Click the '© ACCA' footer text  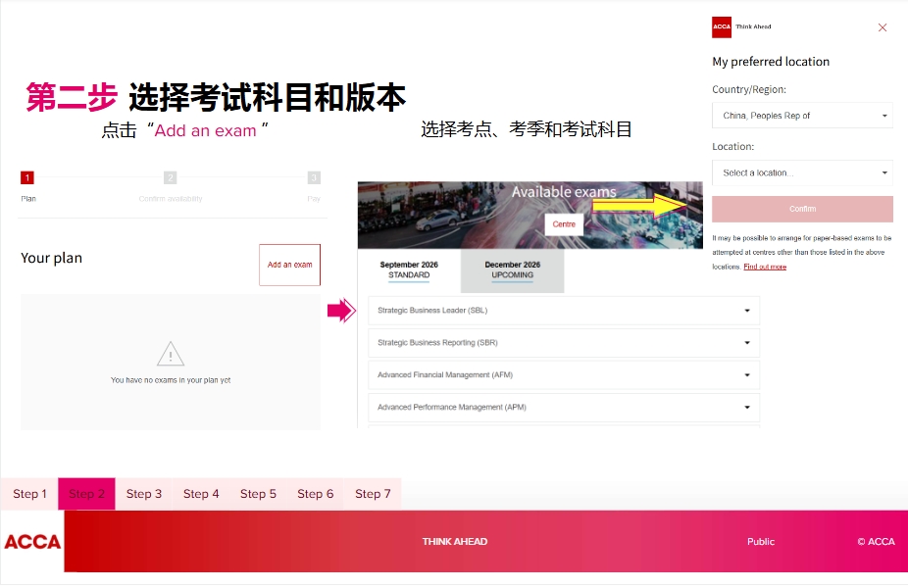(876, 542)
